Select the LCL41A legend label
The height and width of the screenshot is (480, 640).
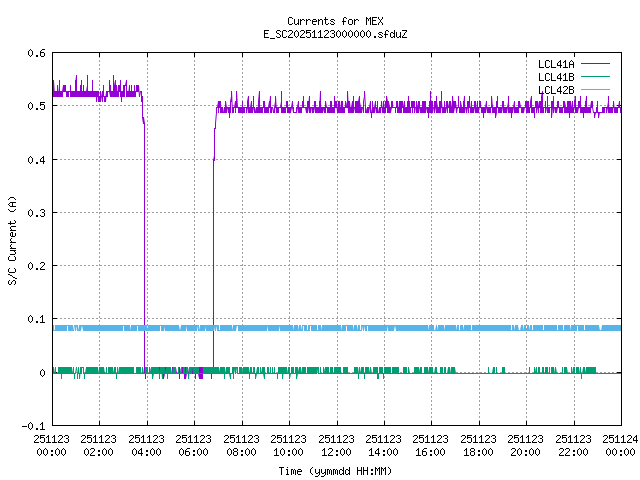click(553, 64)
